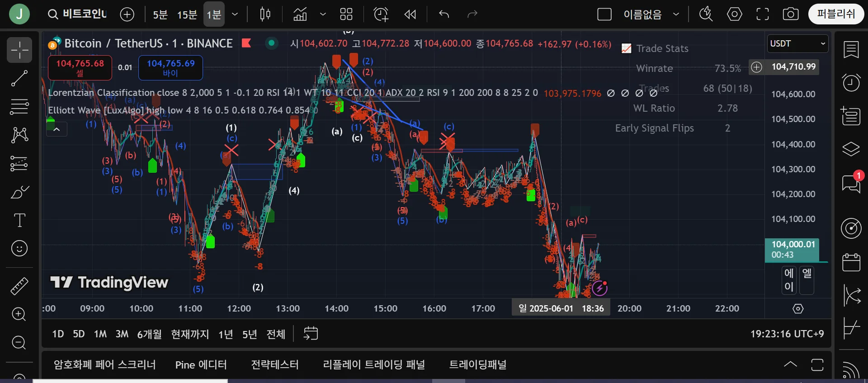Expand the indicators favorites dropdown arrow
Screen dimensions: 868x383
point(323,14)
